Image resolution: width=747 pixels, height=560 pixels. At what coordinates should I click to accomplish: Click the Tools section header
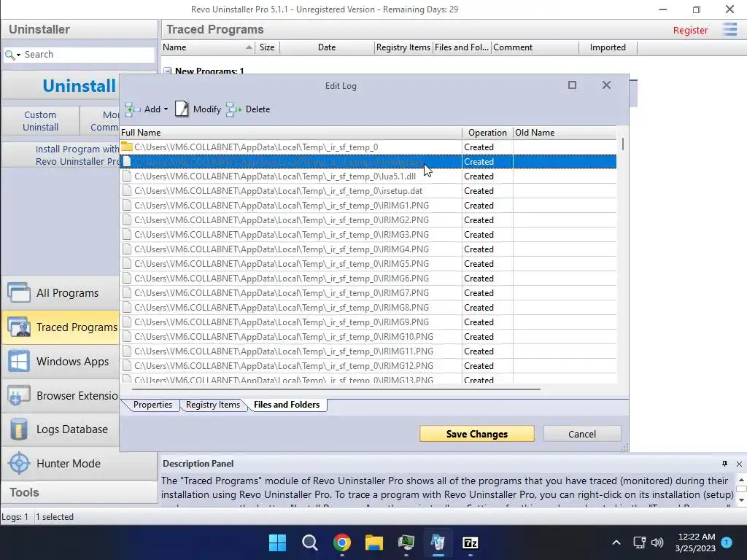(79, 492)
